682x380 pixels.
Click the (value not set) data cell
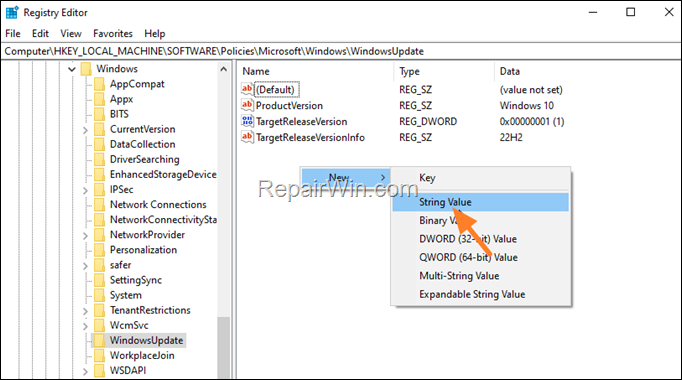click(531, 90)
